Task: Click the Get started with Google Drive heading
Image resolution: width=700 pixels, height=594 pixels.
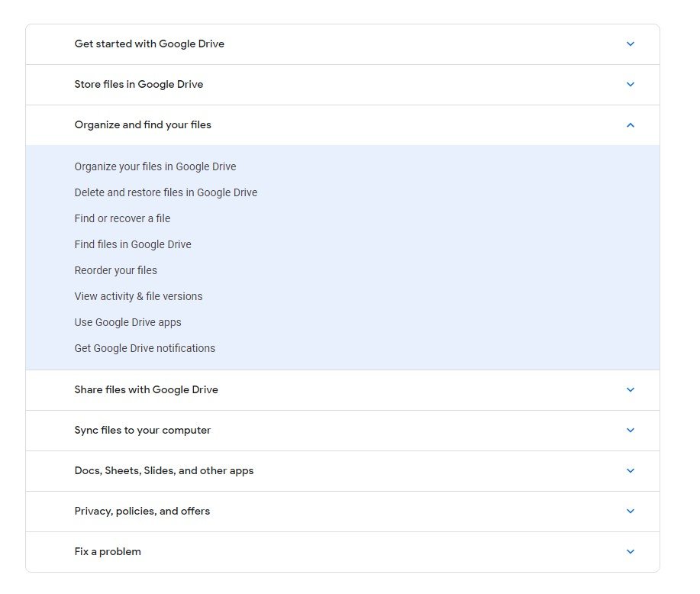Action: click(x=150, y=44)
